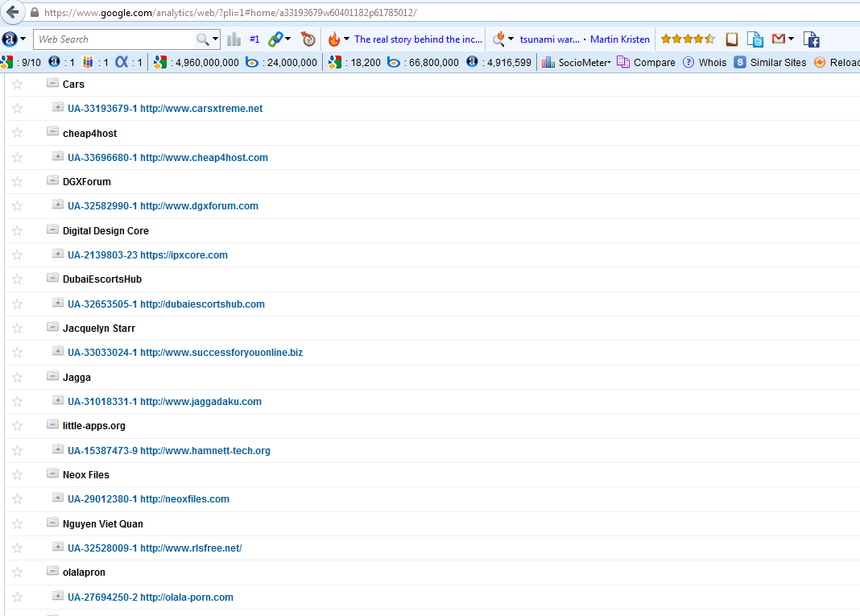Viewport: 860px width, 616px height.
Task: Open the SocioMeter dropdown
Action: [x=577, y=63]
